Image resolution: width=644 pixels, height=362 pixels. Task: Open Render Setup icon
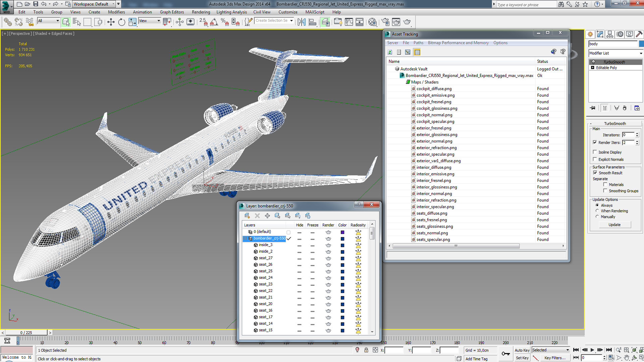pos(385,22)
